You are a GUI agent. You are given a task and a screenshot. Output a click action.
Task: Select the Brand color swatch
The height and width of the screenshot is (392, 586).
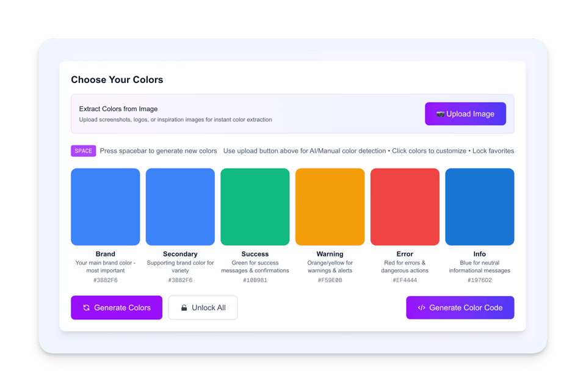pyautogui.click(x=106, y=207)
